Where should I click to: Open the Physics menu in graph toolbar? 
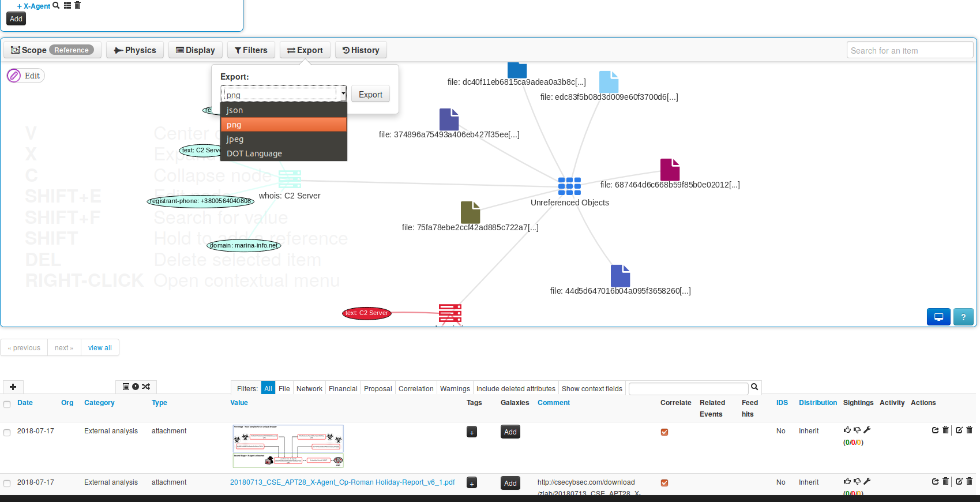click(x=135, y=50)
